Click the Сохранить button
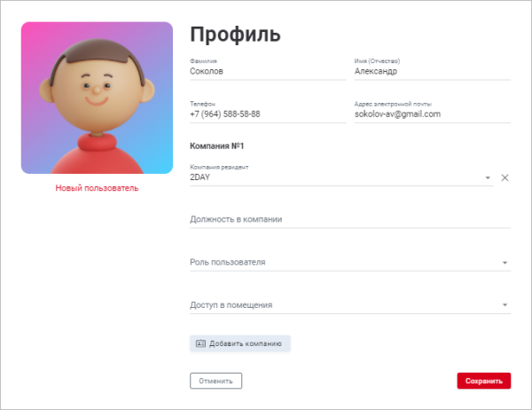This screenshot has height=410, width=532. (x=484, y=381)
